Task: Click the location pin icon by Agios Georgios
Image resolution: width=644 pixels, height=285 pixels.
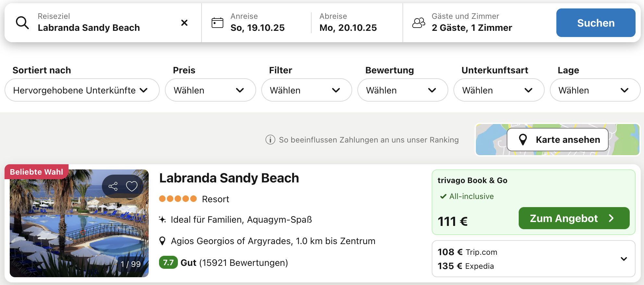Action: [x=162, y=241]
